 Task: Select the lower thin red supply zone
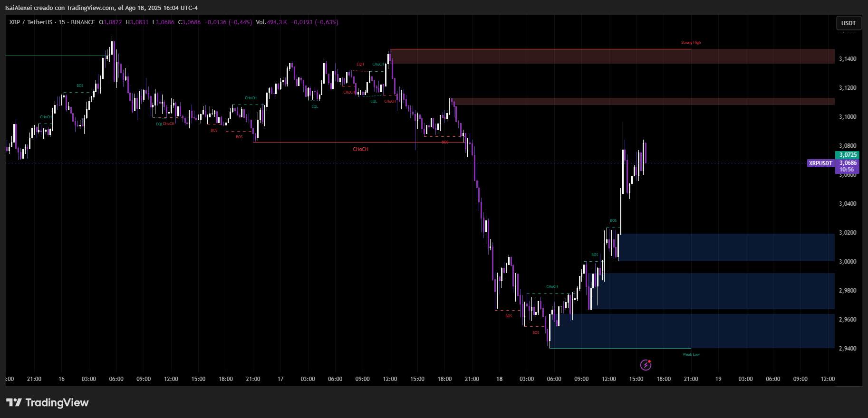pos(642,101)
